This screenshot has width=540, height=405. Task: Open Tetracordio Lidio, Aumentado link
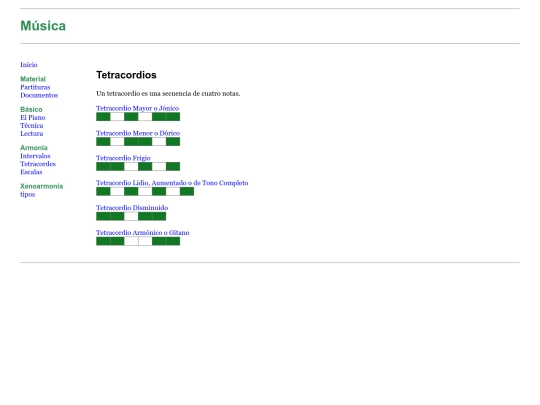click(x=172, y=183)
